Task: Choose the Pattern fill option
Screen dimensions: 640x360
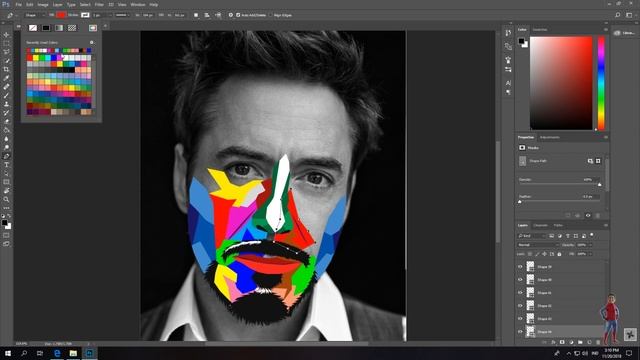Action: [72, 28]
